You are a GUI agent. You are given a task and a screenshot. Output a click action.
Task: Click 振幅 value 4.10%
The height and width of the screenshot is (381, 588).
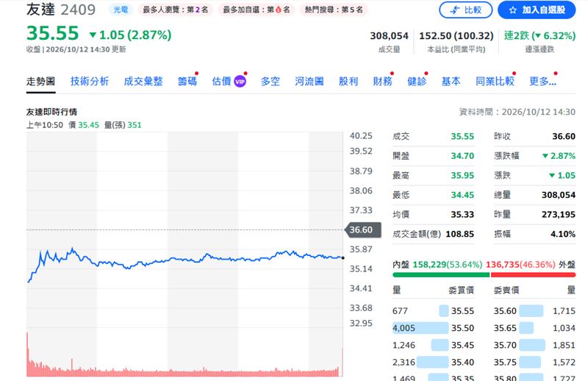[563, 234]
